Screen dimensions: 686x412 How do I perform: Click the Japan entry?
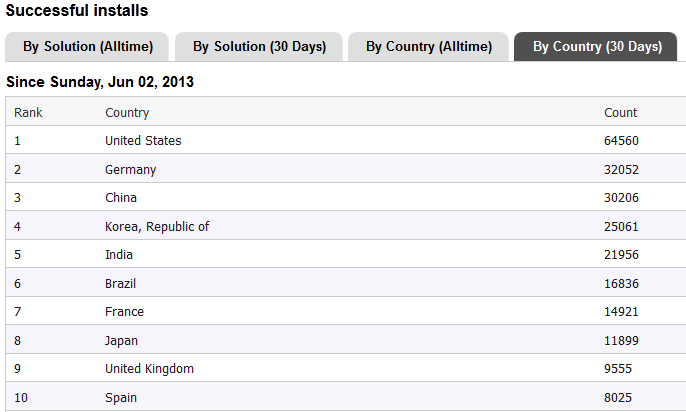point(121,340)
